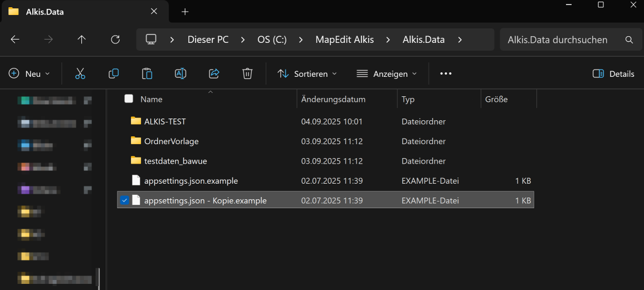The image size is (644, 290).
Task: Refresh the current folder view
Action: (115, 40)
